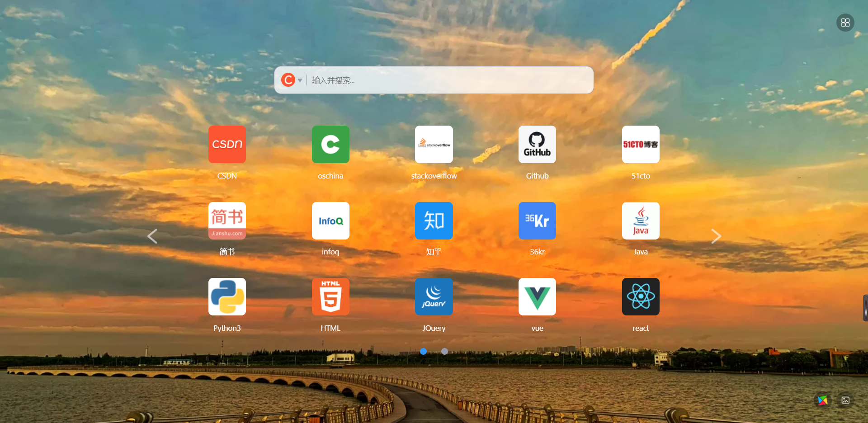The height and width of the screenshot is (423, 868).
Task: Focus the search input field
Action: pyautogui.click(x=450, y=80)
